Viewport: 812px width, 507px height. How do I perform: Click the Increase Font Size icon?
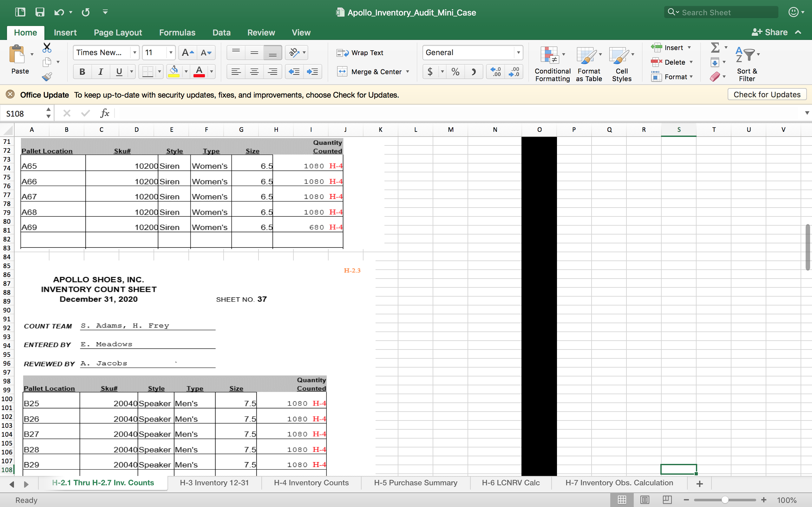[187, 53]
